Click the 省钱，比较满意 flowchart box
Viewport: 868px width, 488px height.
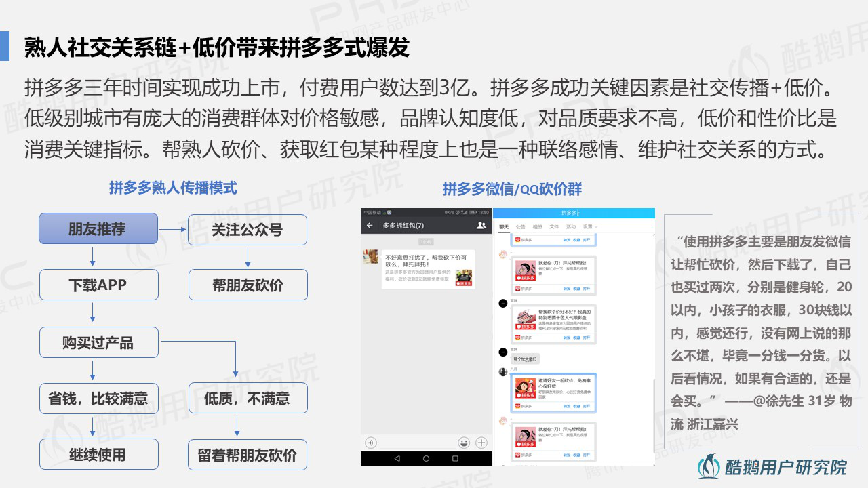tap(98, 398)
